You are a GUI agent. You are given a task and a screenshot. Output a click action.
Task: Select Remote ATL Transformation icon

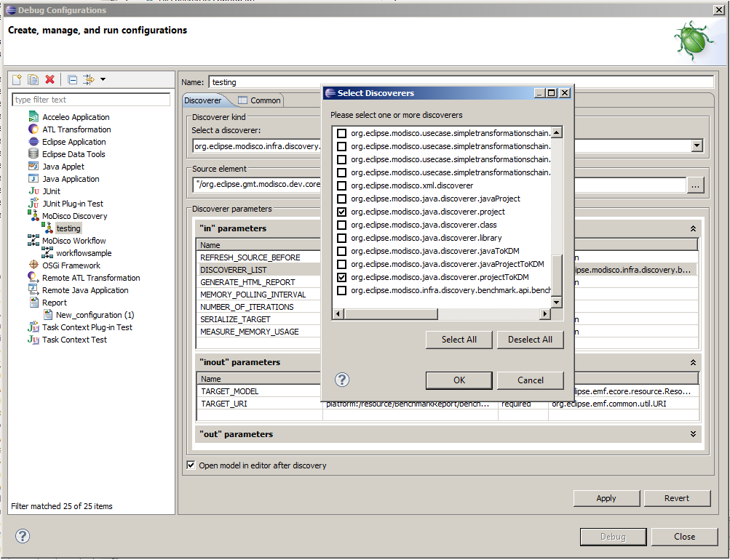(x=33, y=277)
